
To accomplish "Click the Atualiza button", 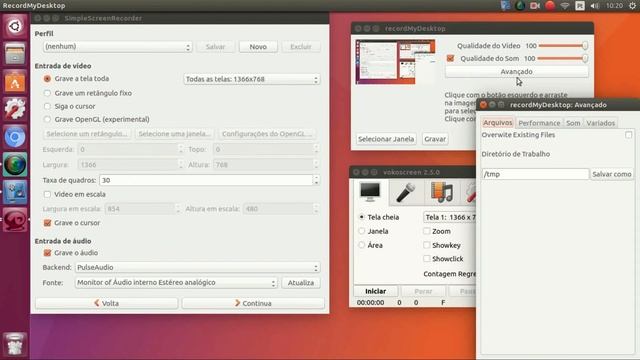I will pos(301,282).
